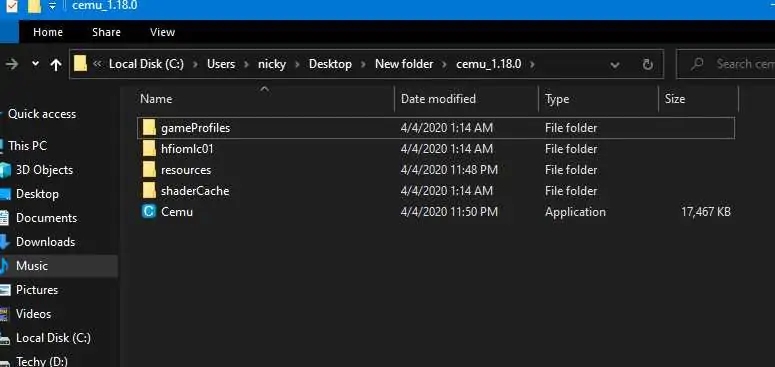The height and width of the screenshot is (367, 775).
Task: Go forward with the arrow button
Action: [12, 64]
